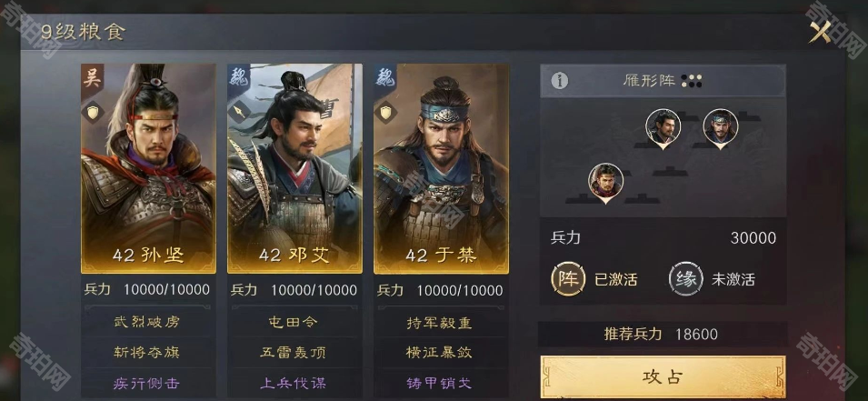Tap the 缘 bond activation icon
868x401 pixels.
(x=686, y=278)
